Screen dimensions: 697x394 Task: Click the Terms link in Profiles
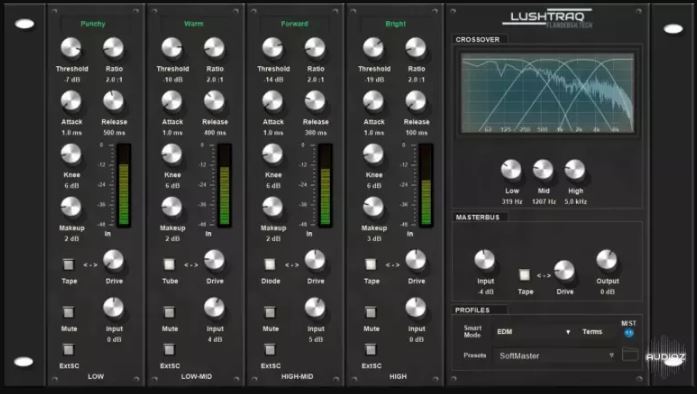click(x=592, y=332)
